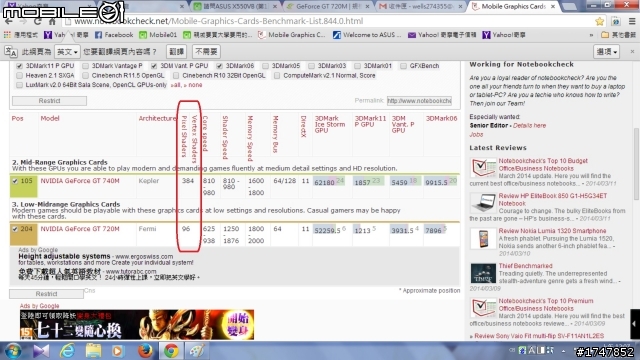Open the apps shortcut in bookmarks bar
640x360 pixels.
20,35
